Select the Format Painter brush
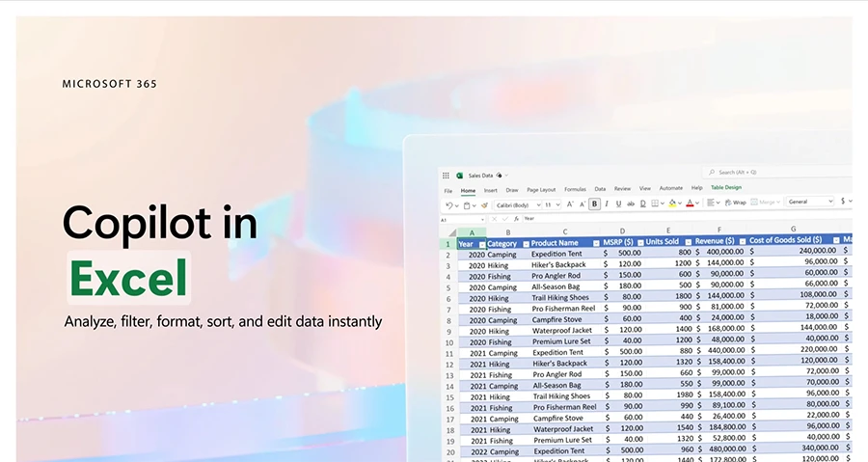The width and height of the screenshot is (868, 462). click(x=484, y=204)
